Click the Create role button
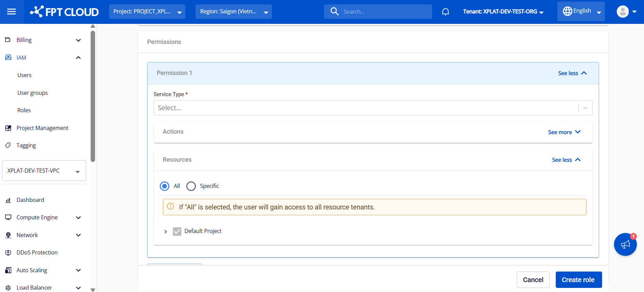The width and height of the screenshot is (644, 292). (x=578, y=280)
